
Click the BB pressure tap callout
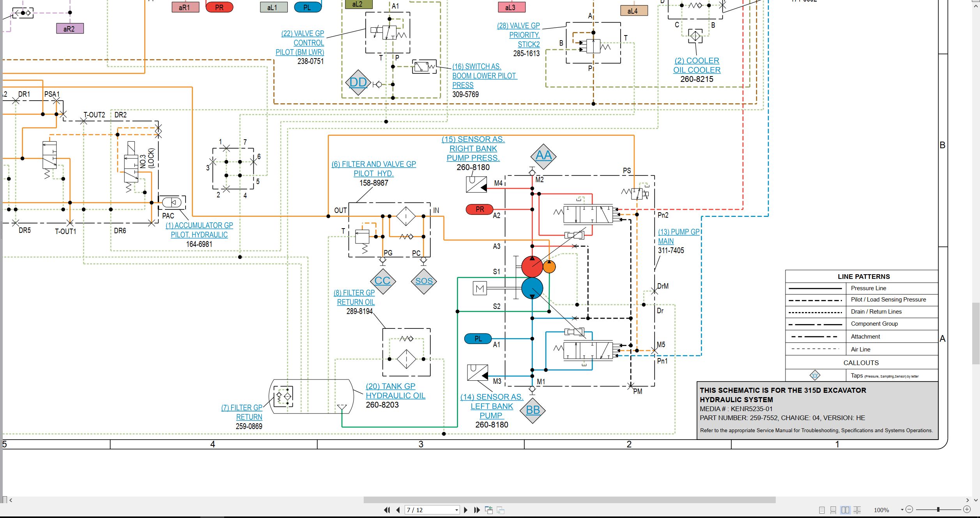[x=532, y=410]
